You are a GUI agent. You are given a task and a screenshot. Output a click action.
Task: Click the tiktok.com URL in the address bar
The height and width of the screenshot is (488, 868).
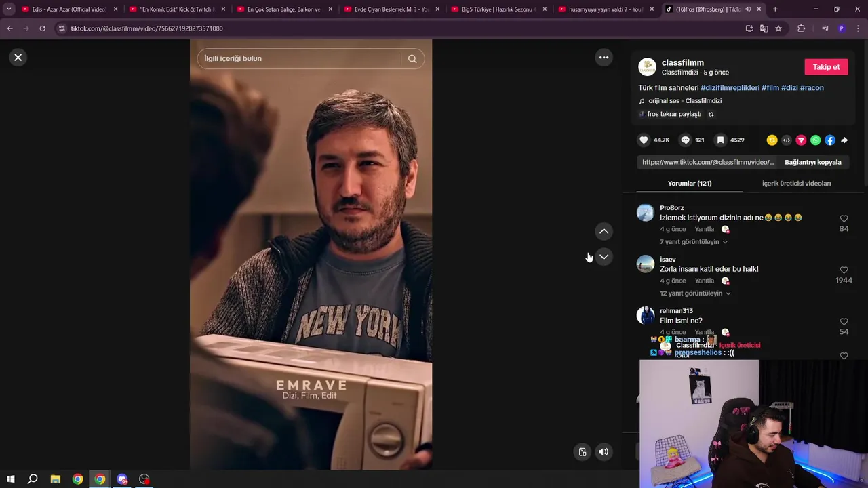click(147, 28)
